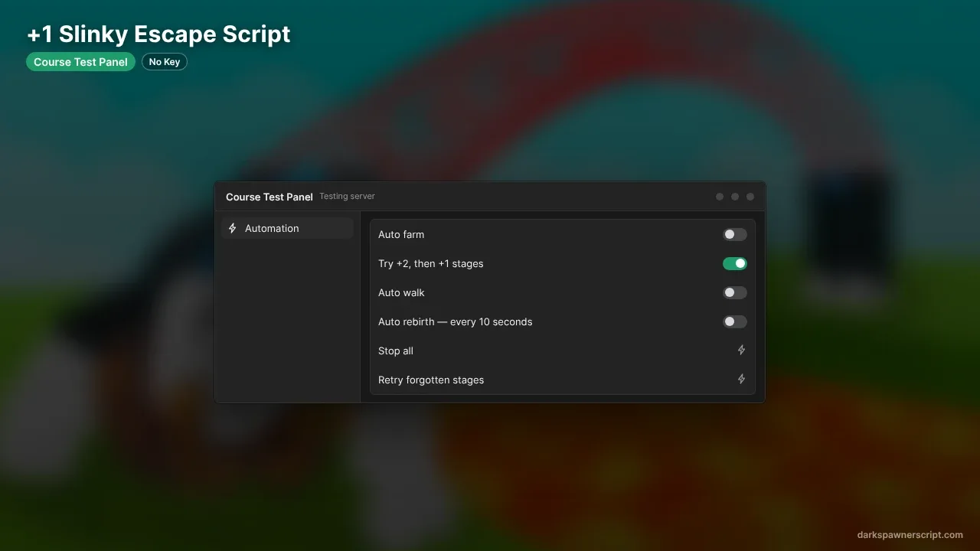Click the +1 Slinky Escape Script heading

pos(158,34)
